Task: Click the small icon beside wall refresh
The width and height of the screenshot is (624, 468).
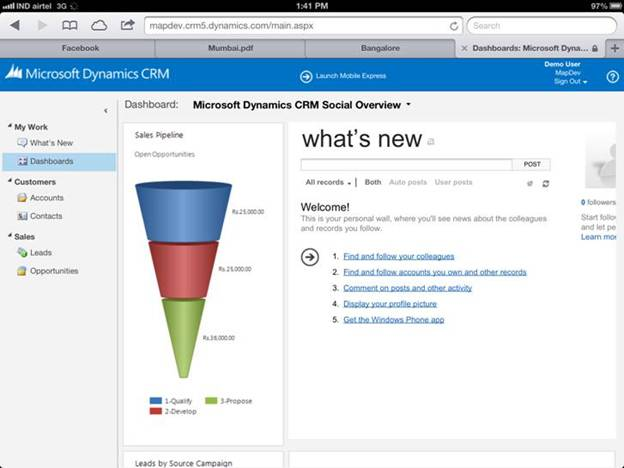Action: point(530,183)
